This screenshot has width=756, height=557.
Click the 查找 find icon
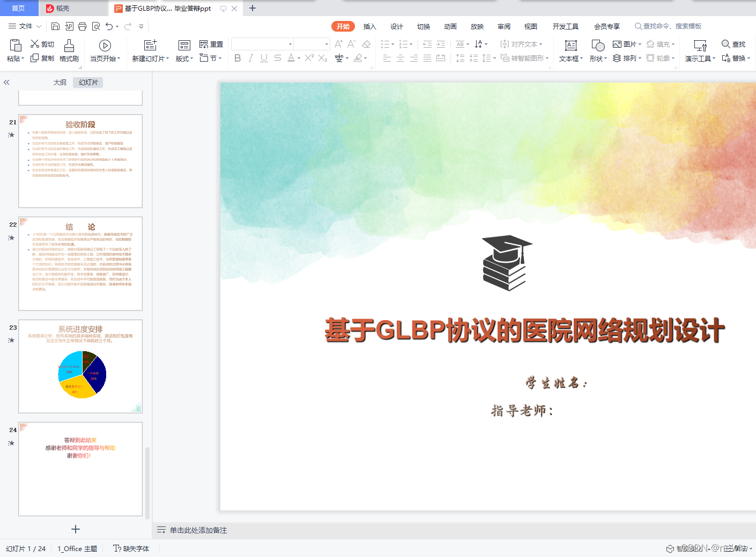point(732,44)
